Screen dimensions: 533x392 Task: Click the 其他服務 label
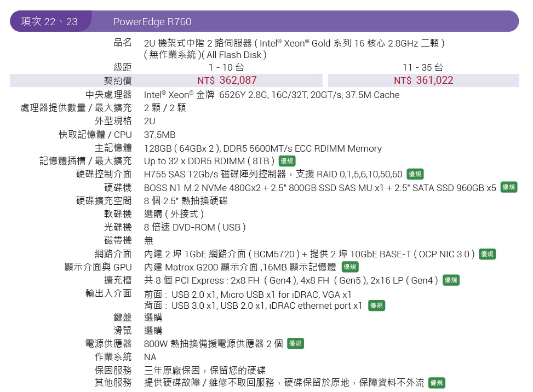pyautogui.click(x=113, y=383)
